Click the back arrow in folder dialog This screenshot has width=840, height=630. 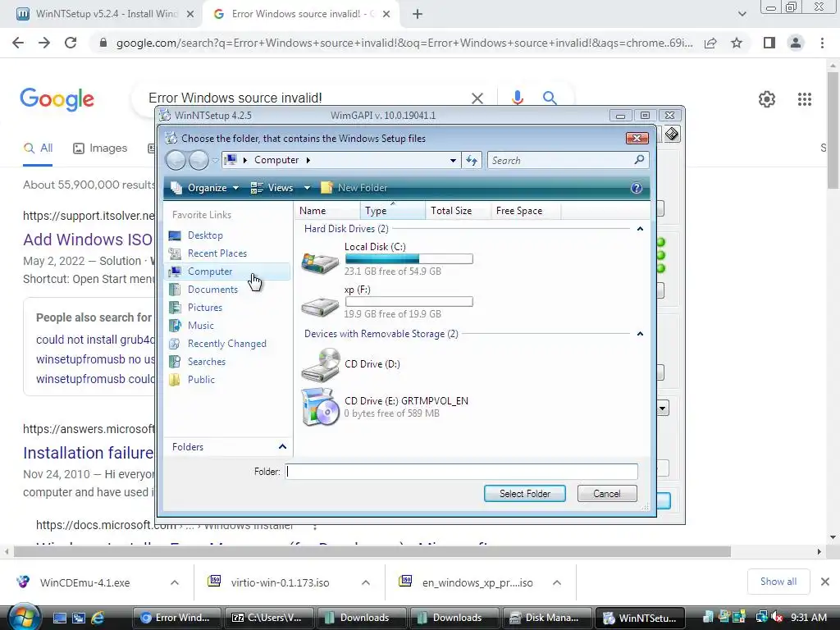click(176, 160)
